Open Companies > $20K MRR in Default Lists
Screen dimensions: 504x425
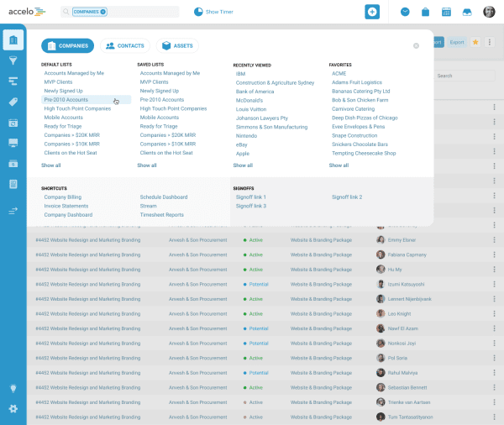(71, 135)
